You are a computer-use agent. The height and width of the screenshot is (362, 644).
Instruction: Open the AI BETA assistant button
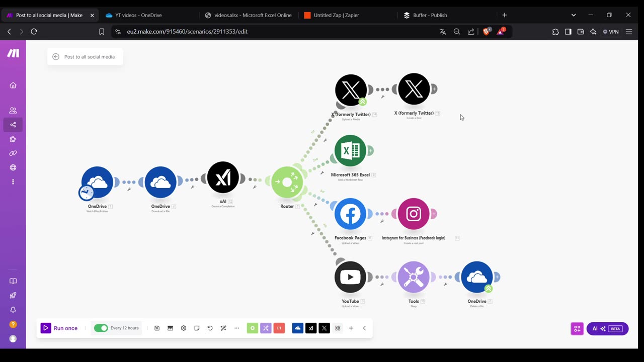(607, 329)
